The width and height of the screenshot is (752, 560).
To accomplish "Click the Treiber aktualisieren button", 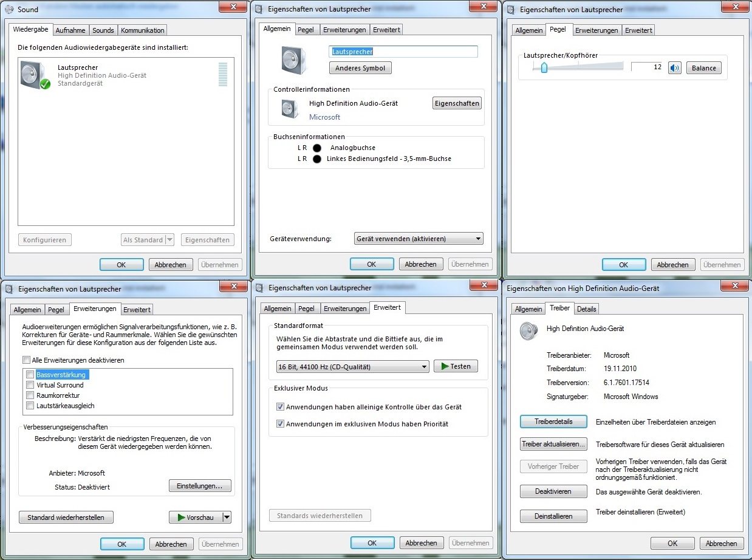I will 554,445.
